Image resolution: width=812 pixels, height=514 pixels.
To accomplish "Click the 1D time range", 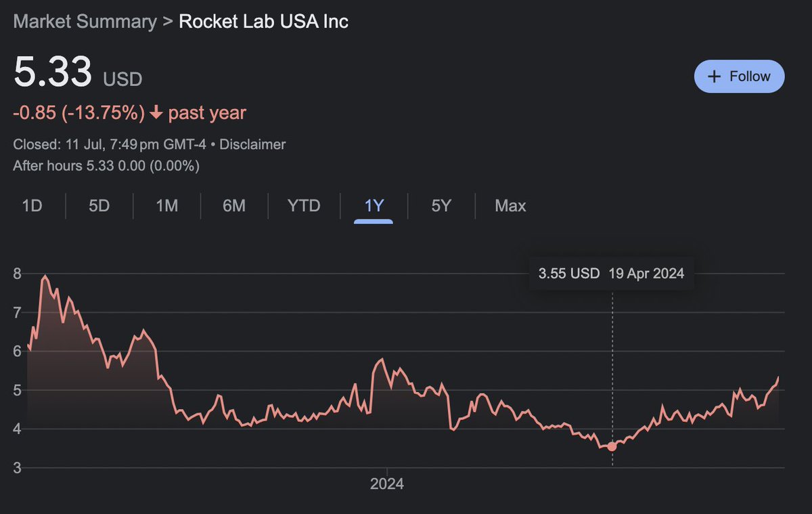I will 32,206.
